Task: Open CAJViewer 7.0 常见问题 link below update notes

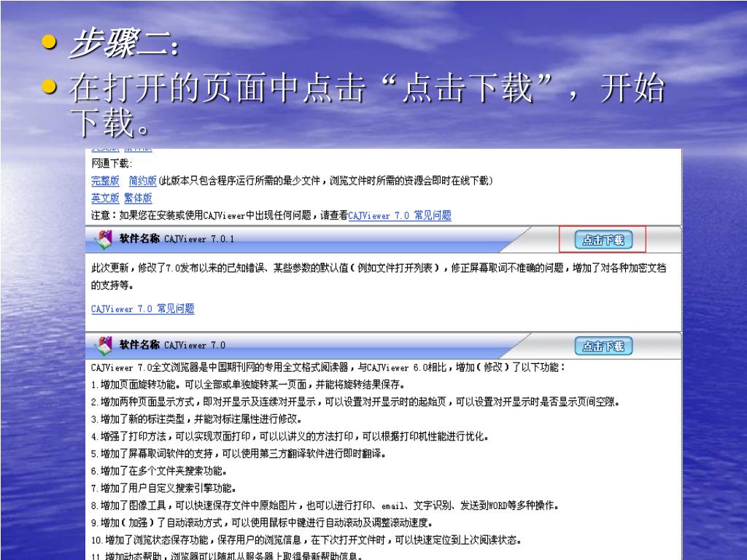Action: pyautogui.click(x=142, y=308)
